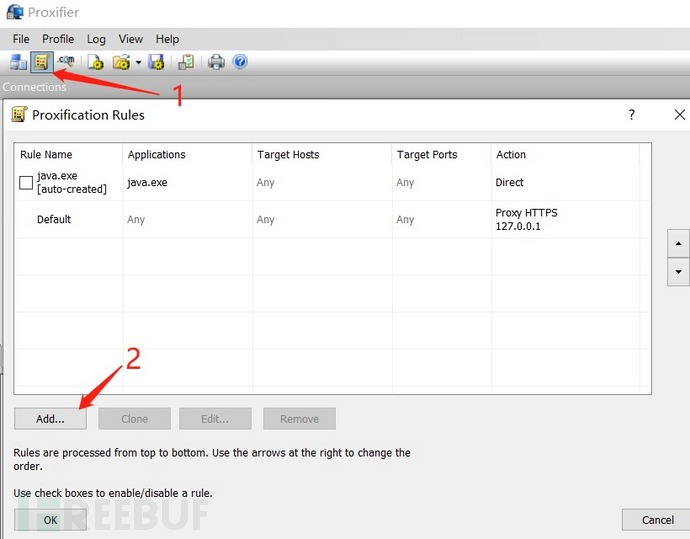Open the Help menu

pyautogui.click(x=167, y=39)
